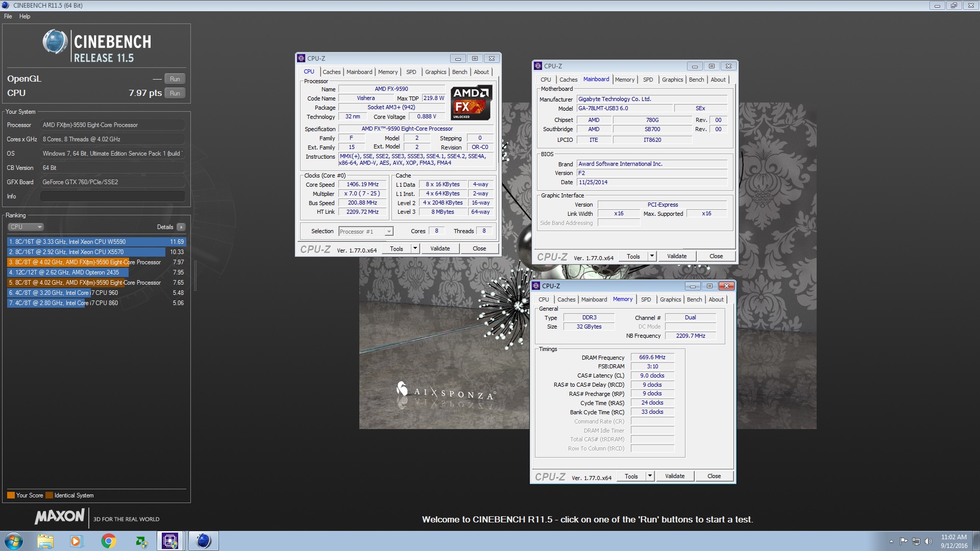Screen dimensions: 980x551
Task: Switch to Mainboard tab in CPU window
Action: click(359, 72)
